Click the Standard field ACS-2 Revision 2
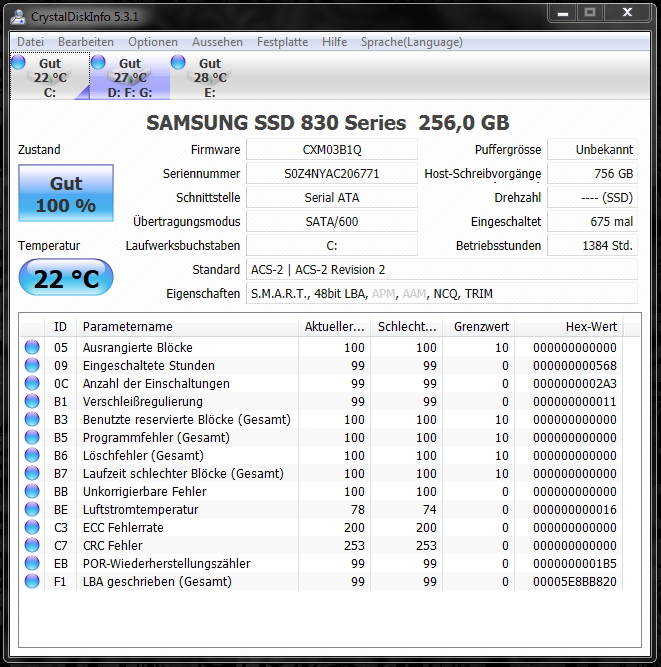The height and width of the screenshot is (667, 661). 442,269
